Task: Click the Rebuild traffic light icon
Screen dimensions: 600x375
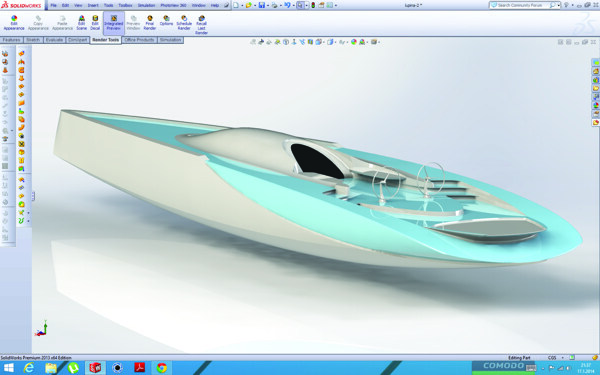Action: (x=313, y=5)
